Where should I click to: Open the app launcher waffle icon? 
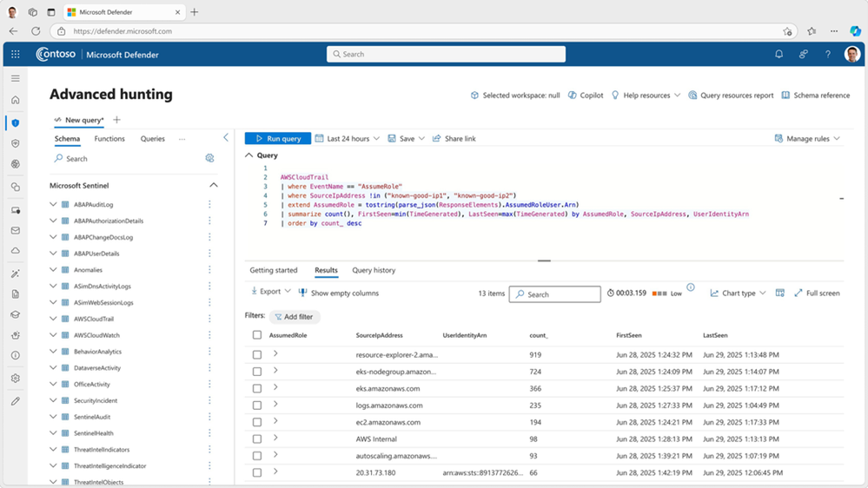16,54
